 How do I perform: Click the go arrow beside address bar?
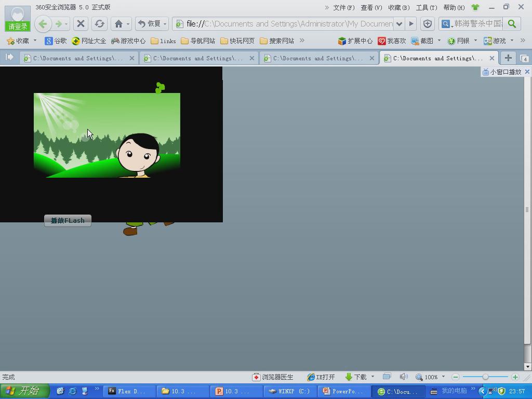click(x=411, y=24)
